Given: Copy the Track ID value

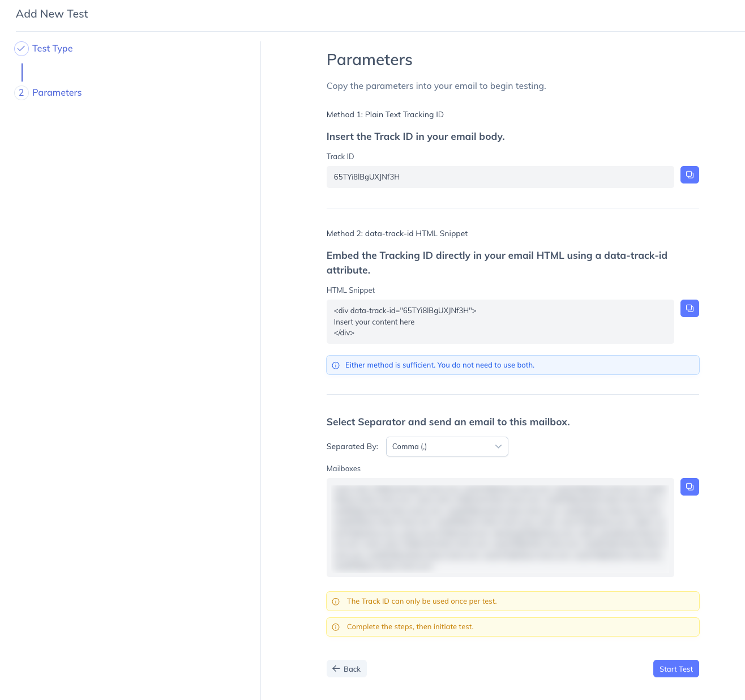Looking at the screenshot, I should 690,175.
